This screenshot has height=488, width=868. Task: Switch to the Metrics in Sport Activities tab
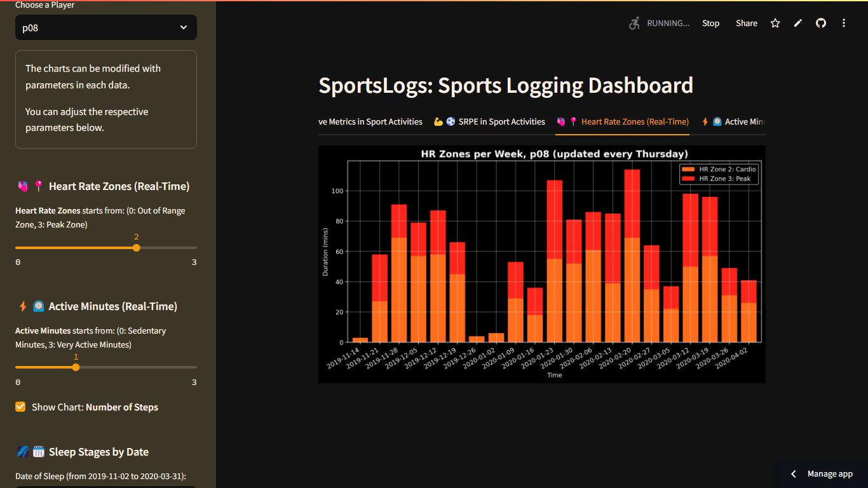pyautogui.click(x=370, y=121)
